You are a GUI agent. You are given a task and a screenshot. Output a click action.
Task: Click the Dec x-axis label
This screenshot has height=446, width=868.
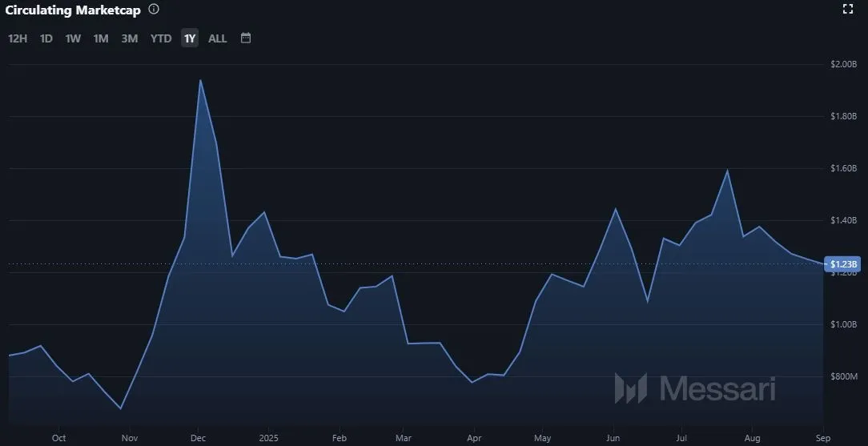[x=198, y=438]
